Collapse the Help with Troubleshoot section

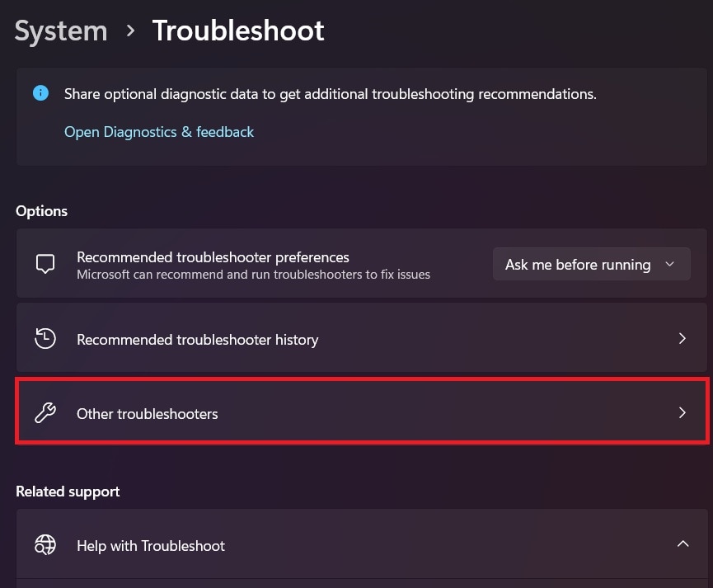click(x=682, y=544)
